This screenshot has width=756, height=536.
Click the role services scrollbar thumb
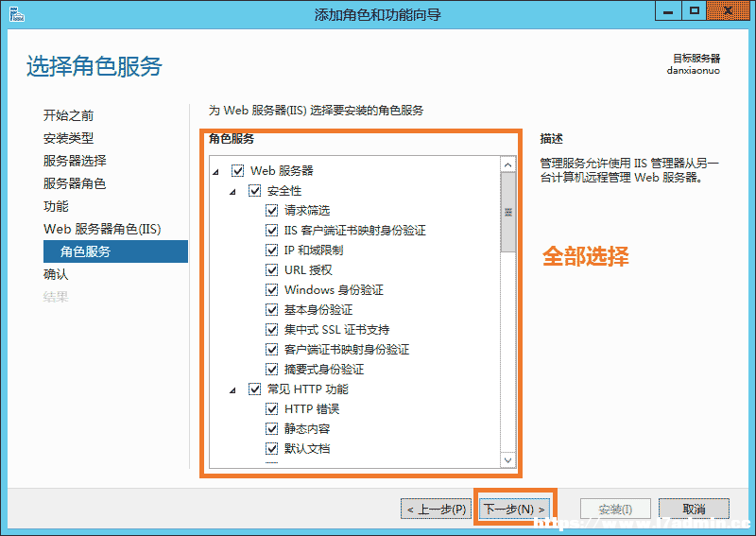507,213
